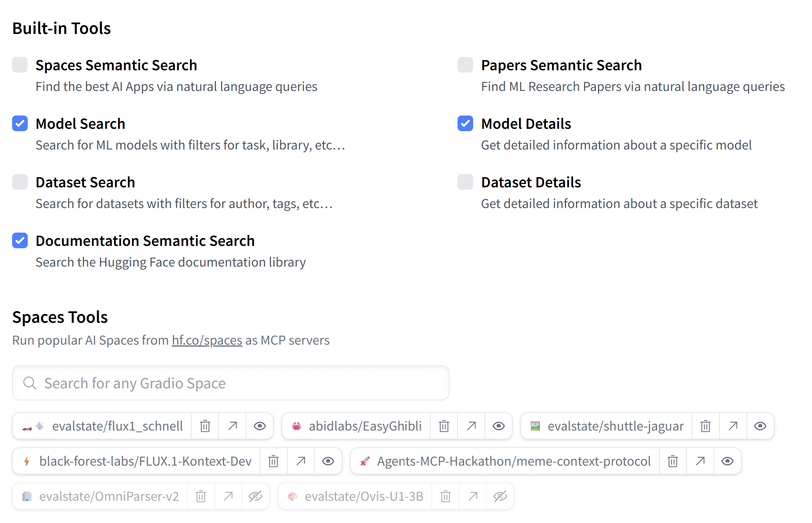This screenshot has width=812, height=523.
Task: Trash the evalstate/Ovis-U1-3B space
Action: click(445, 496)
